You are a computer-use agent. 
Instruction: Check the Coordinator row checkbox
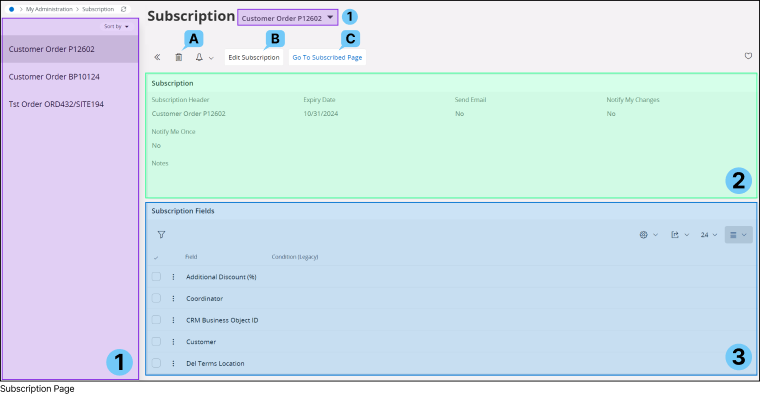click(x=156, y=298)
